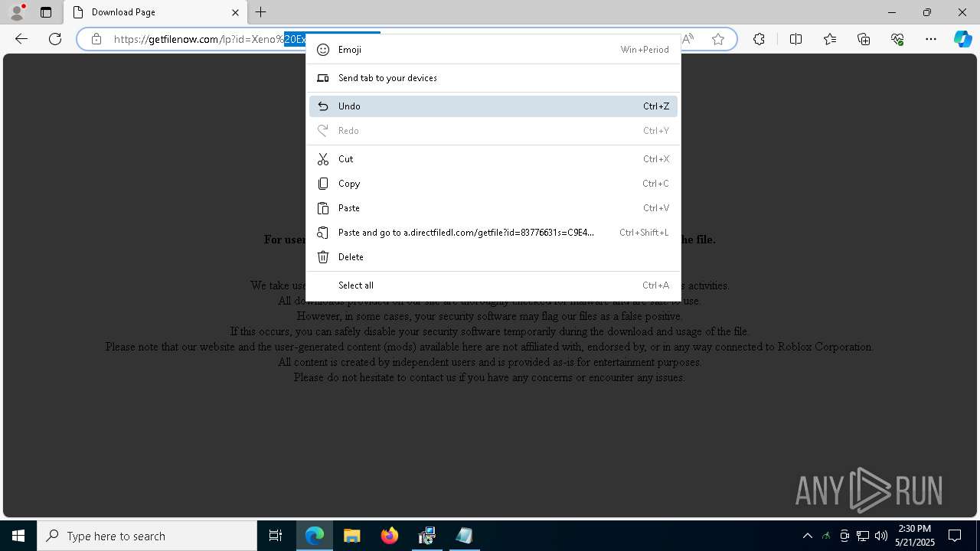Click the taskbar search box

point(147,536)
